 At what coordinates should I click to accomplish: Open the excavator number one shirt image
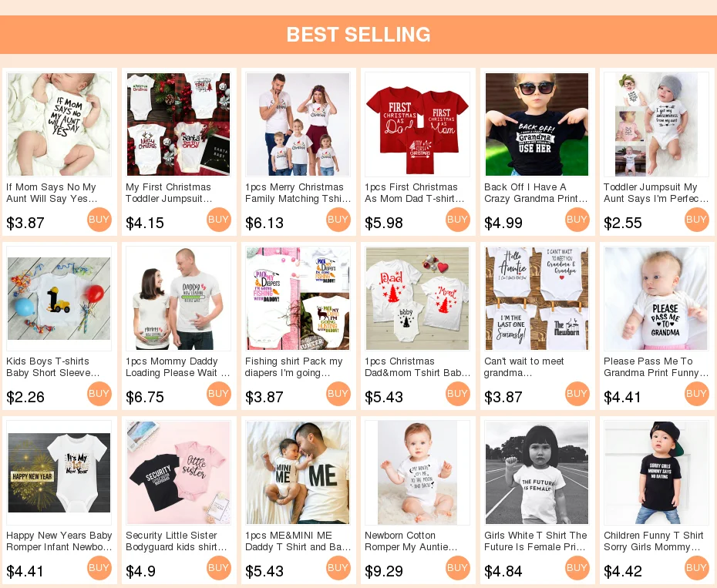tap(59, 298)
